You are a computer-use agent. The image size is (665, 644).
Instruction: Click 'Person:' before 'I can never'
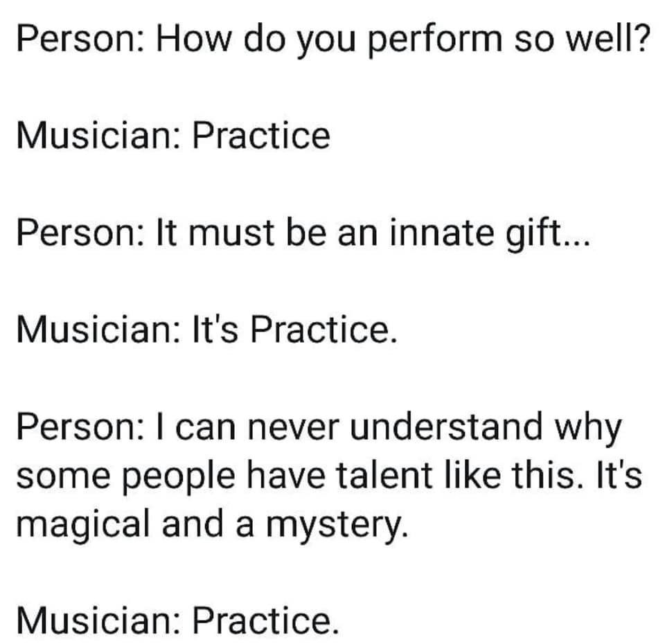pyautogui.click(x=80, y=427)
